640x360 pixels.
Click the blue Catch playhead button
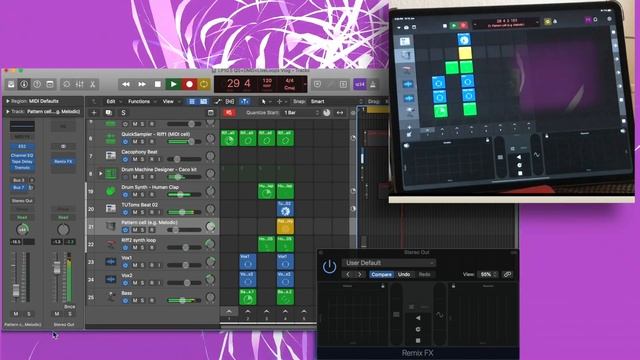pyautogui.click(x=244, y=102)
